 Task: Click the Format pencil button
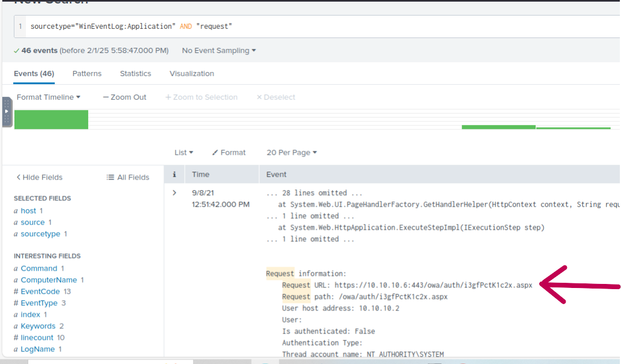click(x=229, y=153)
